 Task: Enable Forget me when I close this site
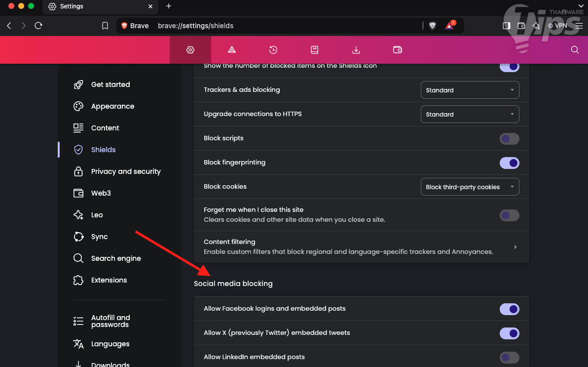click(509, 215)
